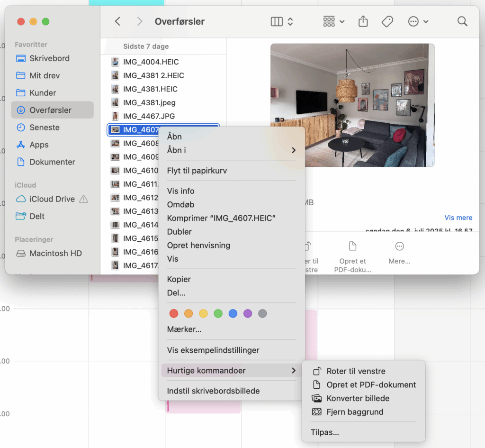
Task: Click Tilpas... in the quick commands submenu
Action: (x=325, y=432)
